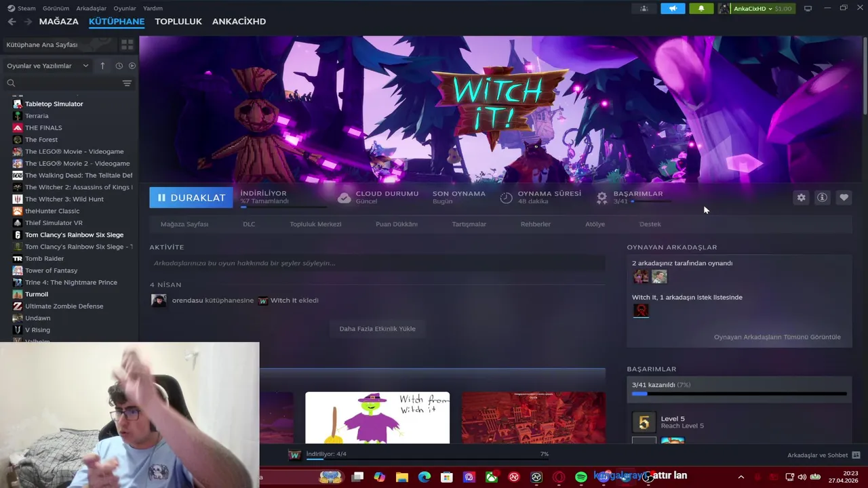Screen dimensions: 868x488
Task: Expand the AnkaCixHD account dropdown
Action: point(756,8)
